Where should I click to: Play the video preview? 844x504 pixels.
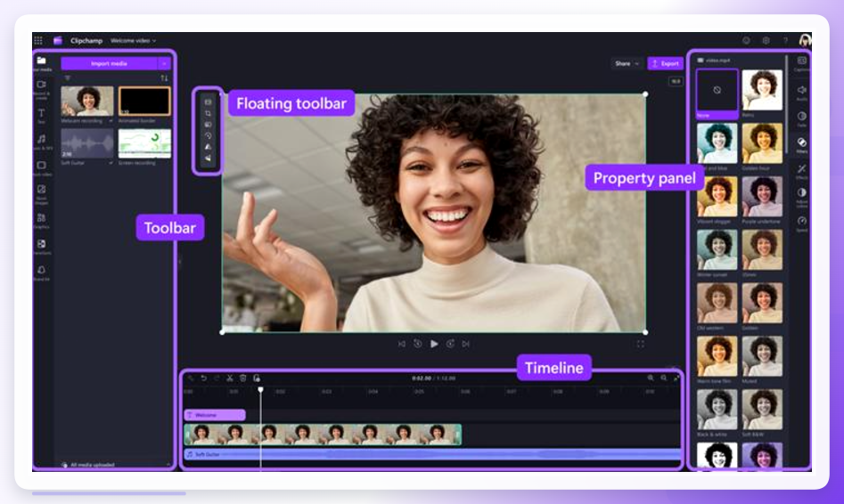pyautogui.click(x=434, y=344)
